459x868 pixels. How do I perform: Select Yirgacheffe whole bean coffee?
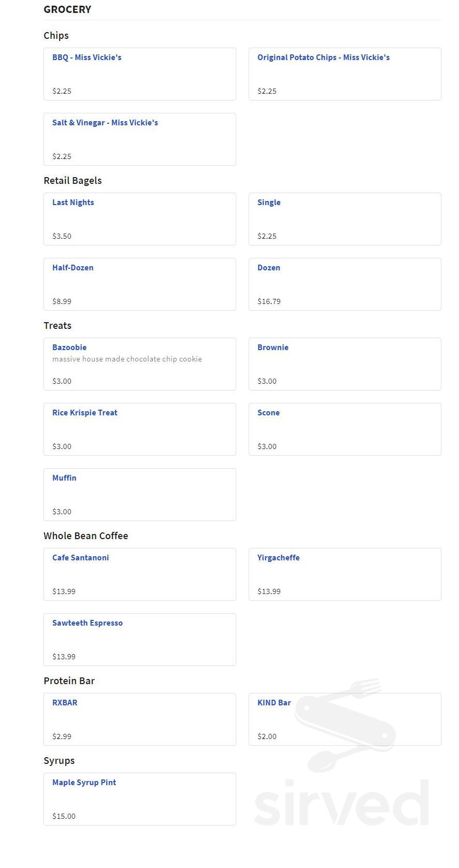point(345,574)
